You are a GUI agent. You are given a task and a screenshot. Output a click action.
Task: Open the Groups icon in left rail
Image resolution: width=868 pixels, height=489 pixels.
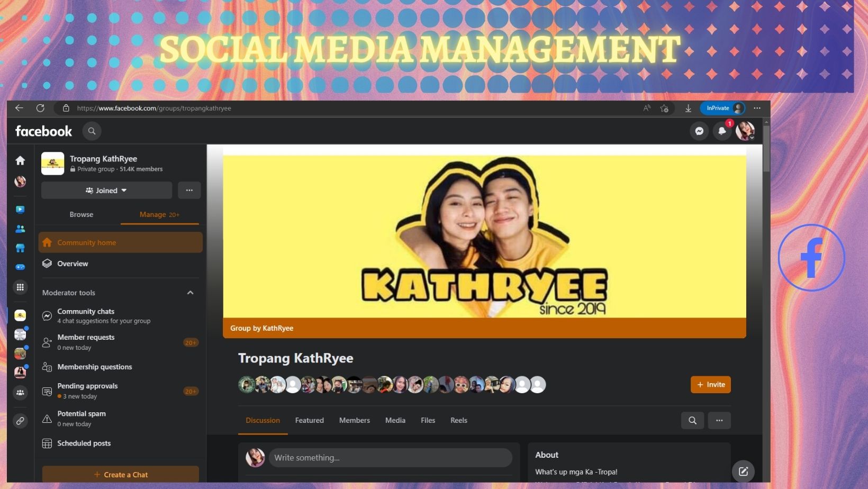click(20, 393)
